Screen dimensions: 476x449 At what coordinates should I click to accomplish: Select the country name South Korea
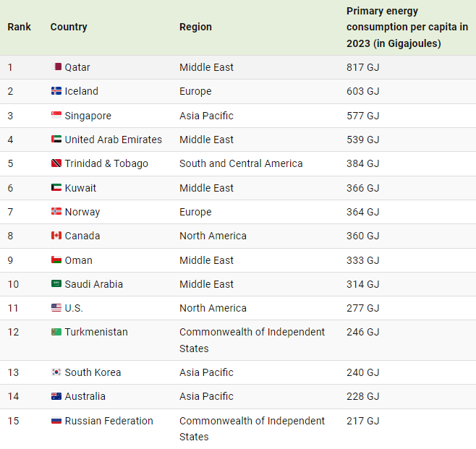pyautogui.click(x=93, y=372)
